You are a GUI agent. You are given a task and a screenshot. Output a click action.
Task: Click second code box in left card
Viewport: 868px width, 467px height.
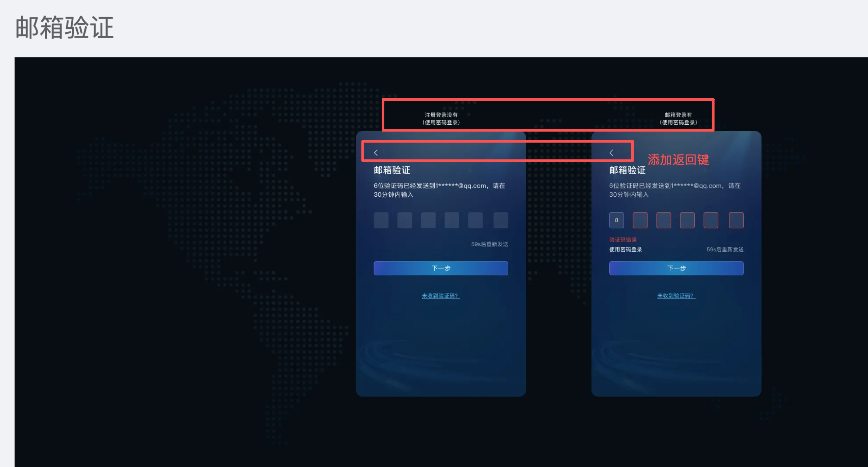405,220
